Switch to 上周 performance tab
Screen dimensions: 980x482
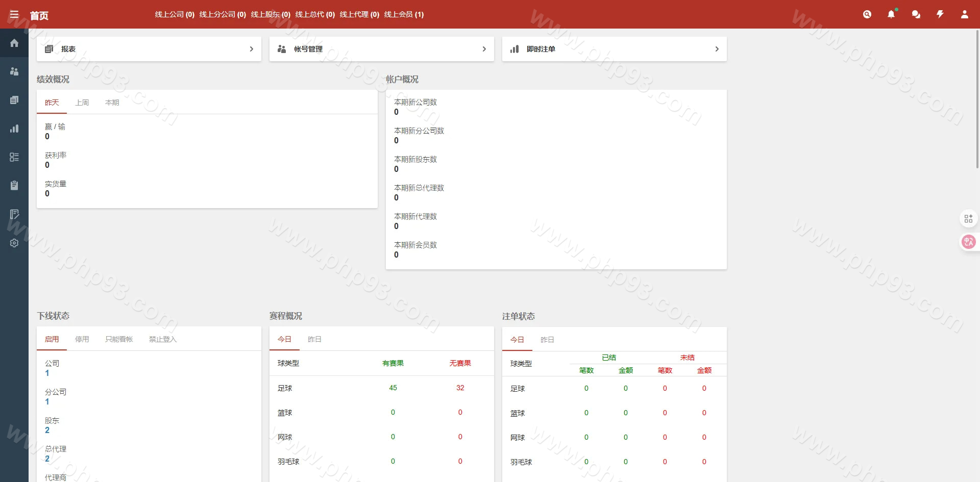pos(82,103)
